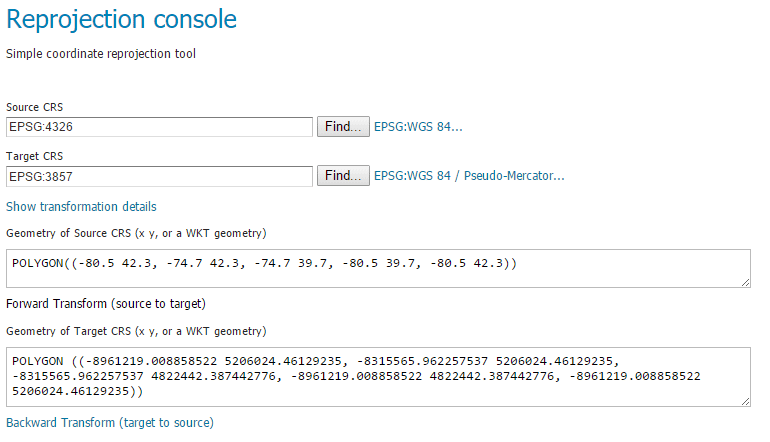Image resolution: width=770 pixels, height=442 pixels.
Task: Click resize grip of target geometry box
Action: pos(746,401)
